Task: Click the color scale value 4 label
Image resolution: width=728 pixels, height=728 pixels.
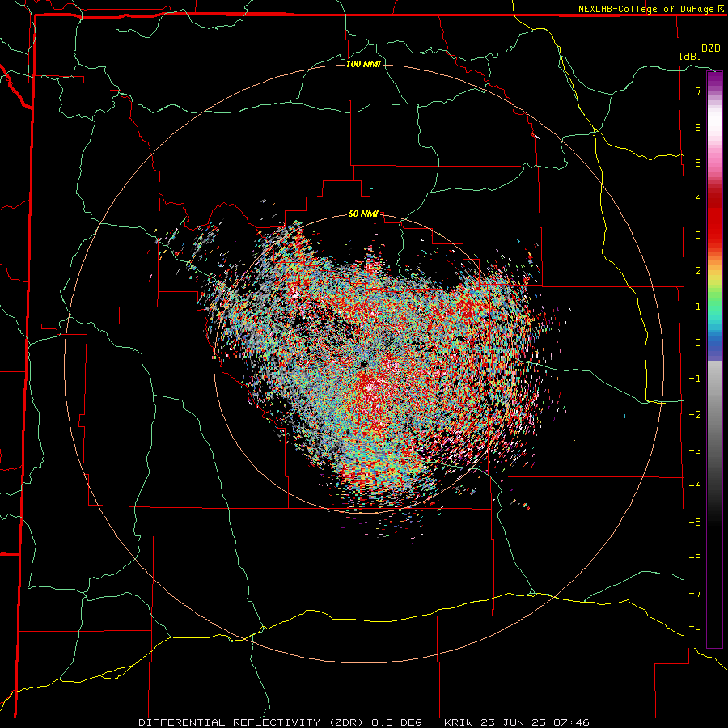Action: [x=698, y=199]
